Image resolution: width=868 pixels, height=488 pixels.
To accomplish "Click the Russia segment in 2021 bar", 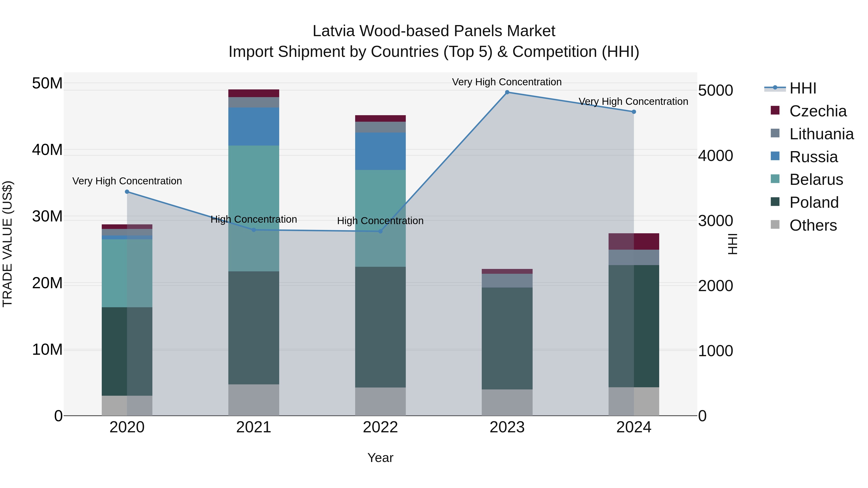I will tap(254, 127).
